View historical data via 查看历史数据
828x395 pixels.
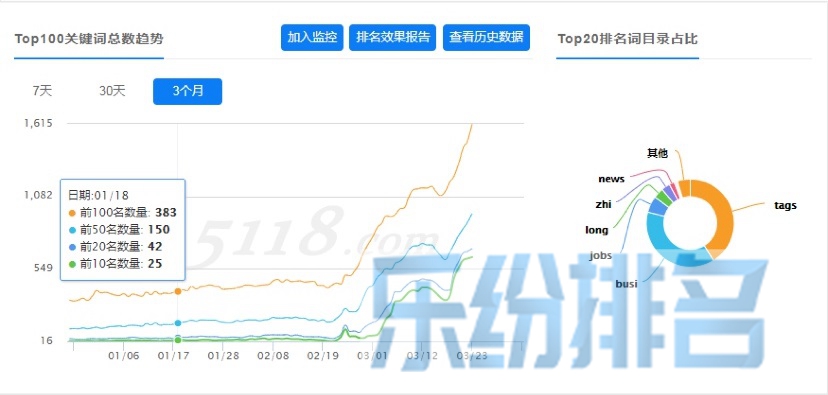point(486,37)
